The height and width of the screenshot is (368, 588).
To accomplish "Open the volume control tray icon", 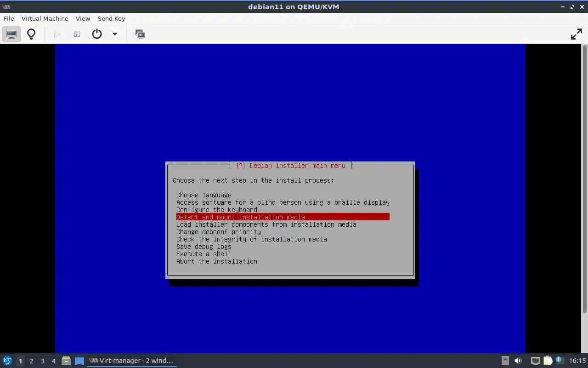I will pos(518,361).
